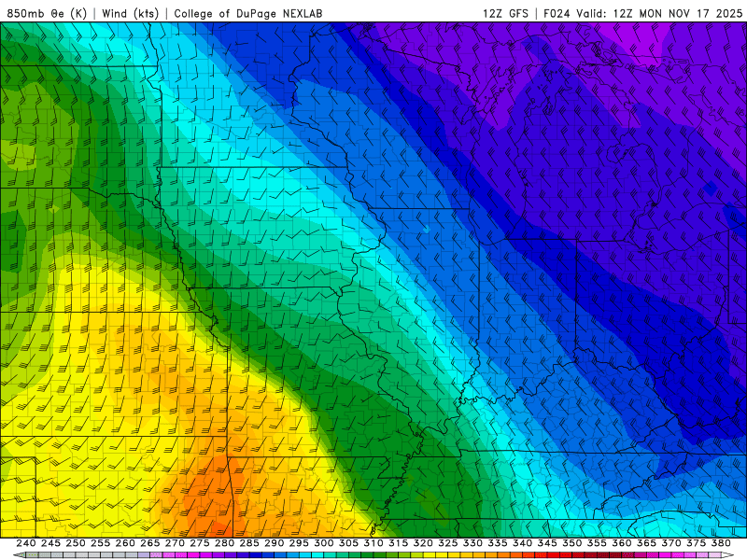Click the 330 value on the color scale
Image resolution: width=747 pixels, height=560 pixels.
click(x=472, y=543)
